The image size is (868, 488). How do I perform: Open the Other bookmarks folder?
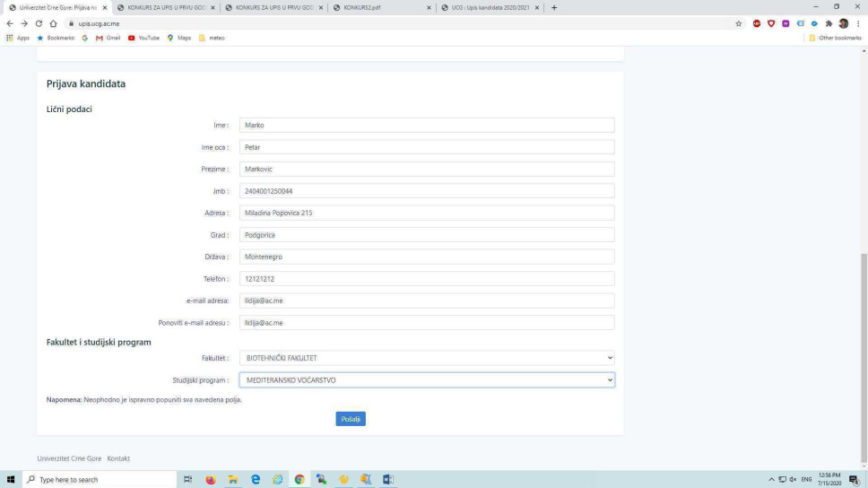tap(835, 39)
